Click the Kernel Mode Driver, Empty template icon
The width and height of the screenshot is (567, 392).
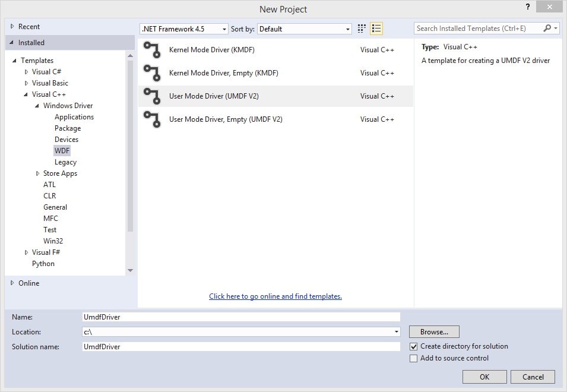(152, 73)
